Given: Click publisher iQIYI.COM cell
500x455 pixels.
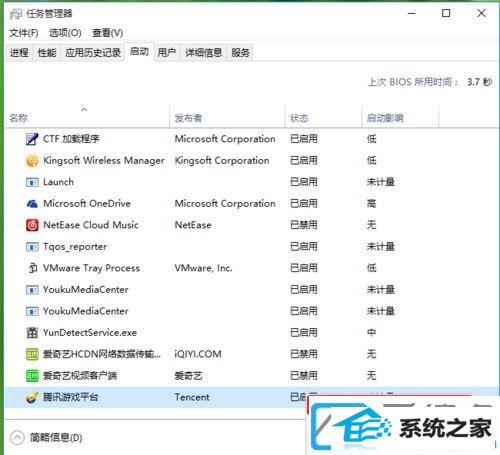Looking at the screenshot, I should point(198,354).
